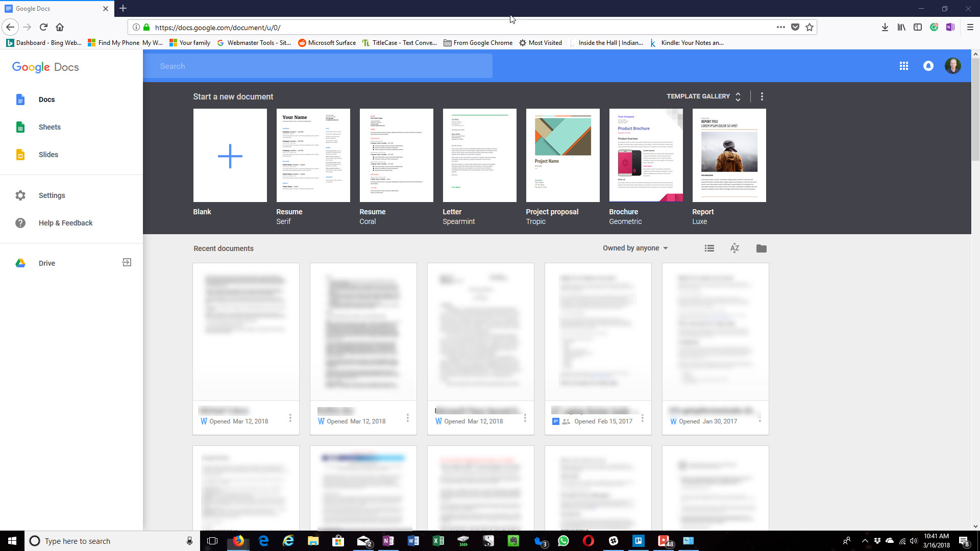The image size is (980, 551).
Task: Open Excel from the taskbar
Action: click(x=438, y=541)
